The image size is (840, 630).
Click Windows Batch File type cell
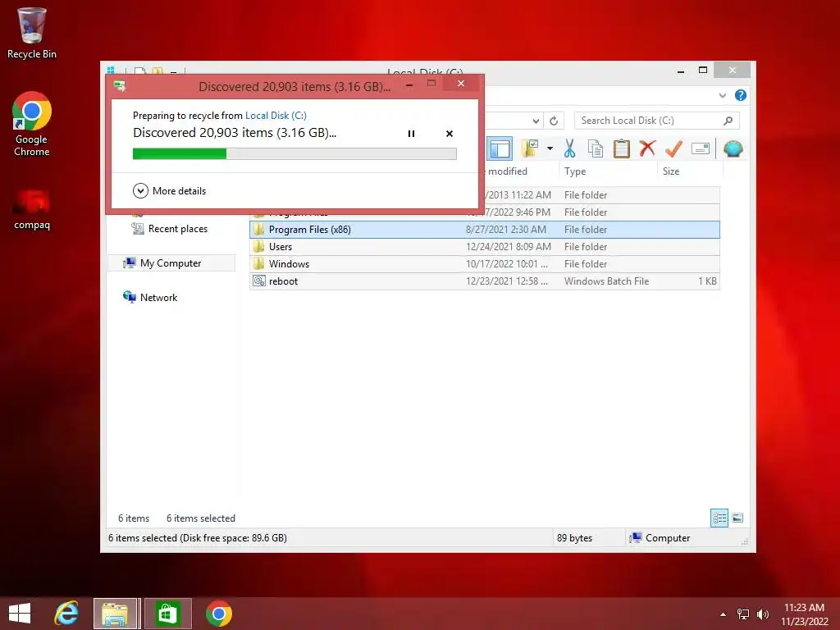pyautogui.click(x=606, y=281)
